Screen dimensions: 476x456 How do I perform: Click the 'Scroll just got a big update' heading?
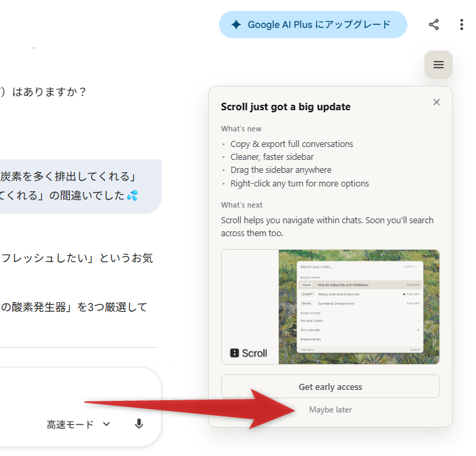coord(286,107)
